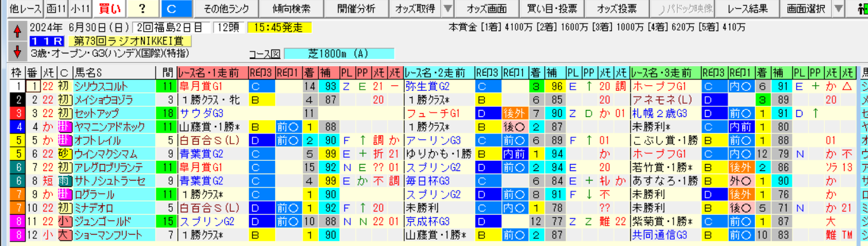Click パドック映像 button
The width and height of the screenshot is (868, 246).
coord(683,8)
